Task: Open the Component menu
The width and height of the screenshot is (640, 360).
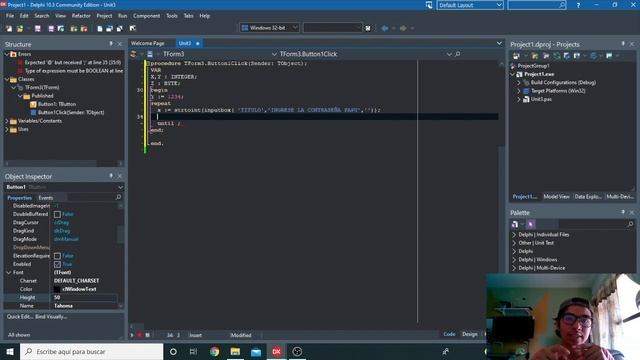Action: point(147,16)
